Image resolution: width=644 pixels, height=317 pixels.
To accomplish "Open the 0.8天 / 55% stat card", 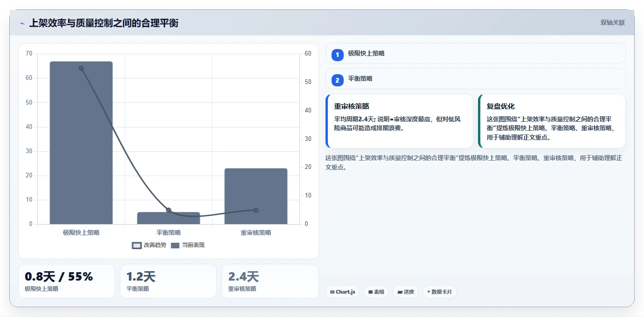I will point(67,281).
